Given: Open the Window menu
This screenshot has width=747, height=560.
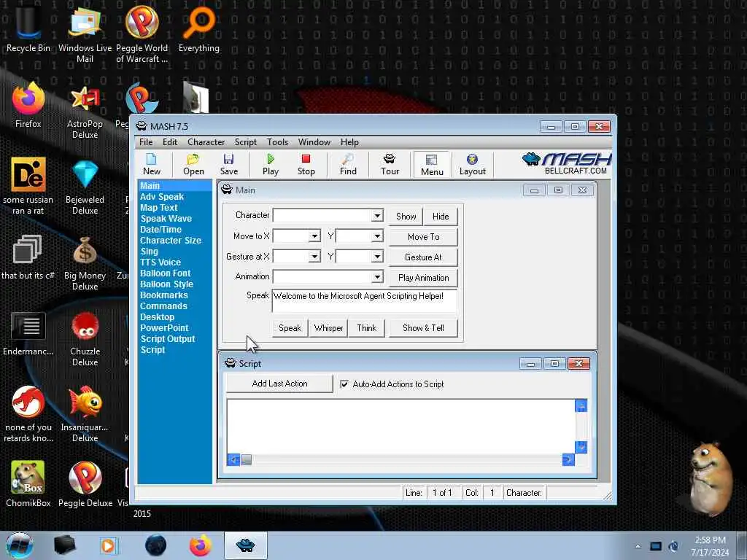Looking at the screenshot, I should (314, 142).
